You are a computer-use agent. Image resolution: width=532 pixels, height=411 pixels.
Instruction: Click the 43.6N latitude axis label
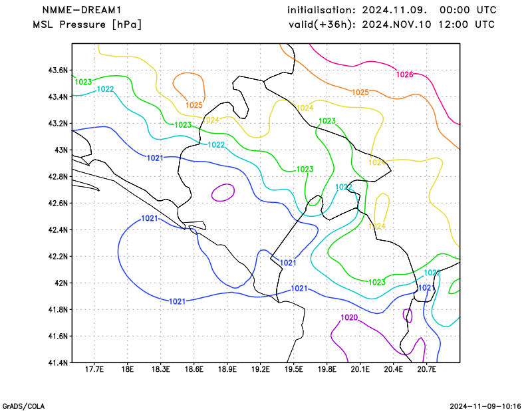click(58, 70)
